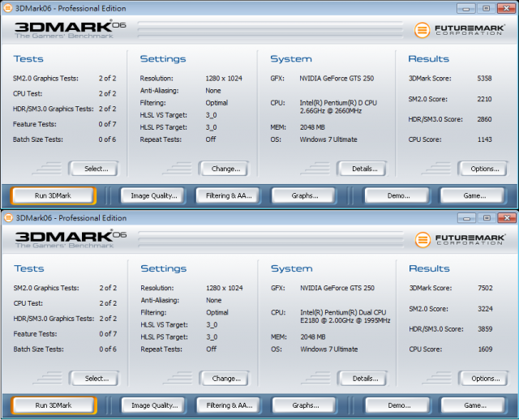This screenshot has height=420, width=519.
Task: Click the GFX GeForce GTS 250 text in bottom window
Action: pos(337,288)
